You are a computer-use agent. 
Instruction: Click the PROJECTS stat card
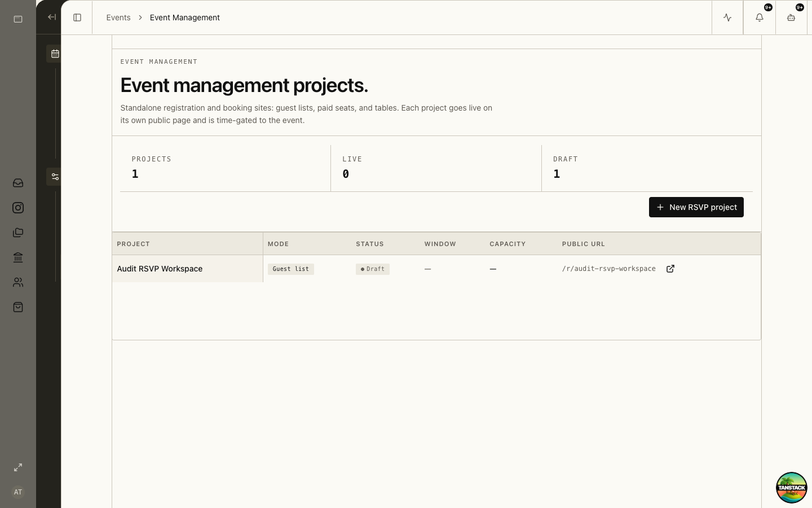pyautogui.click(x=226, y=168)
